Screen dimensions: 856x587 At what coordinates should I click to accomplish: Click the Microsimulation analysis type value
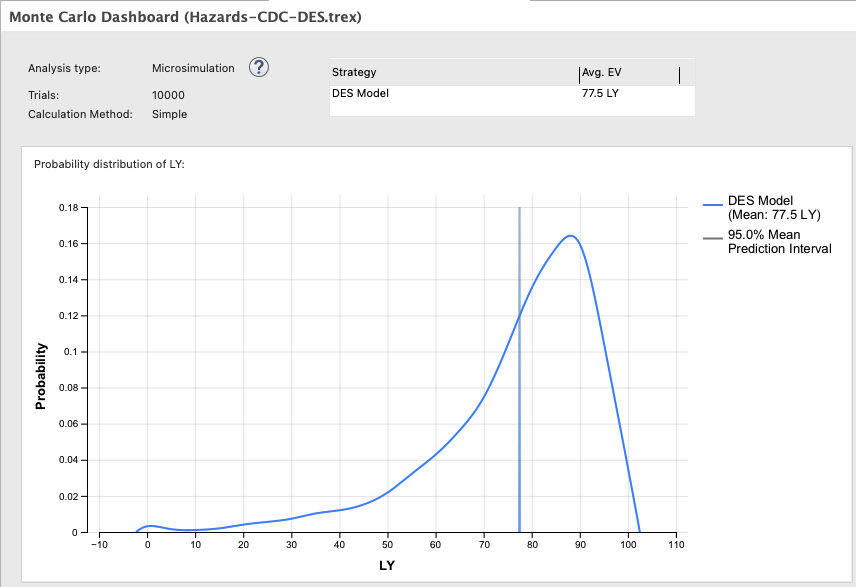tap(193, 69)
